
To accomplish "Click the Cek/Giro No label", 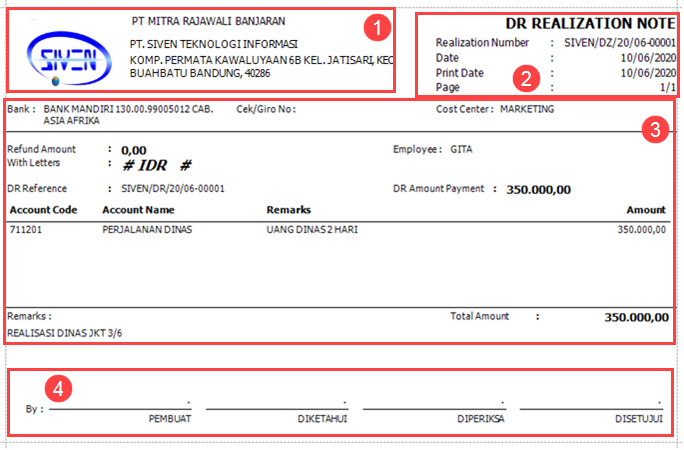I will point(266,109).
